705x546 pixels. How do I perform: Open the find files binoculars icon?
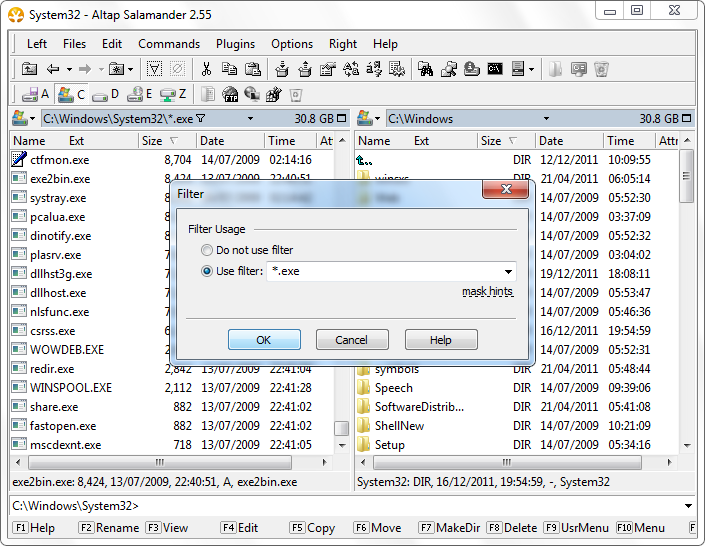click(425, 69)
